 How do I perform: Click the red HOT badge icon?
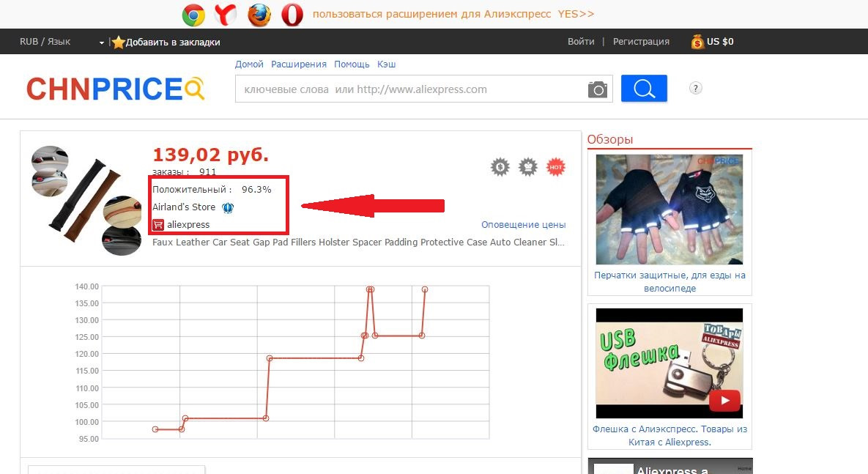point(556,167)
